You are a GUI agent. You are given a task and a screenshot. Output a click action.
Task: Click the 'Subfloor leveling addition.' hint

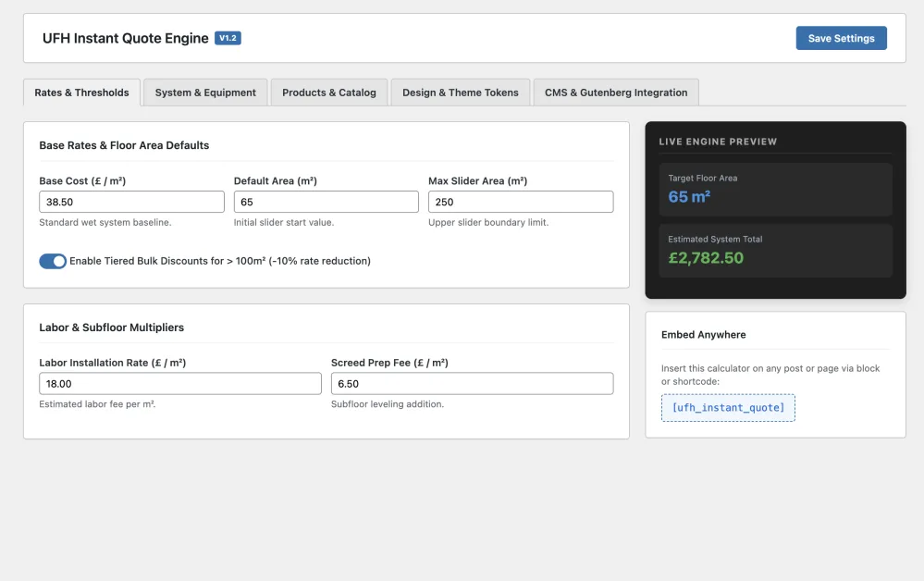[388, 404]
